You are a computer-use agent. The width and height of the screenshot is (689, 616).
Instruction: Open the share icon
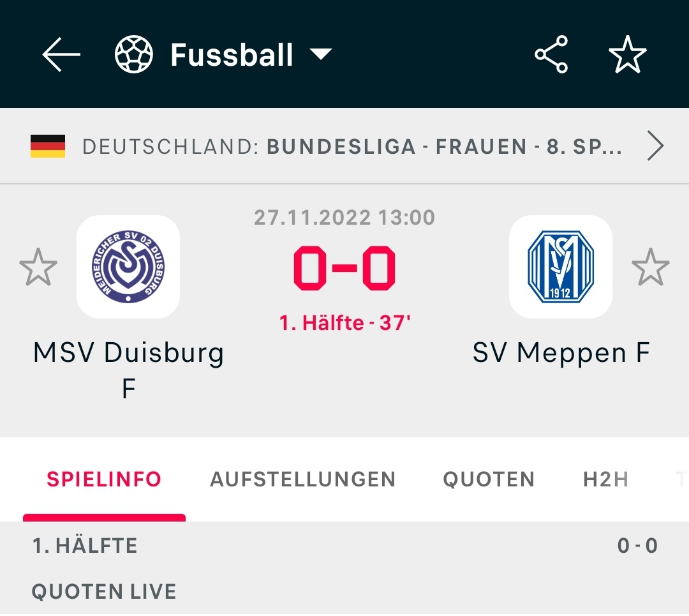coord(551,55)
